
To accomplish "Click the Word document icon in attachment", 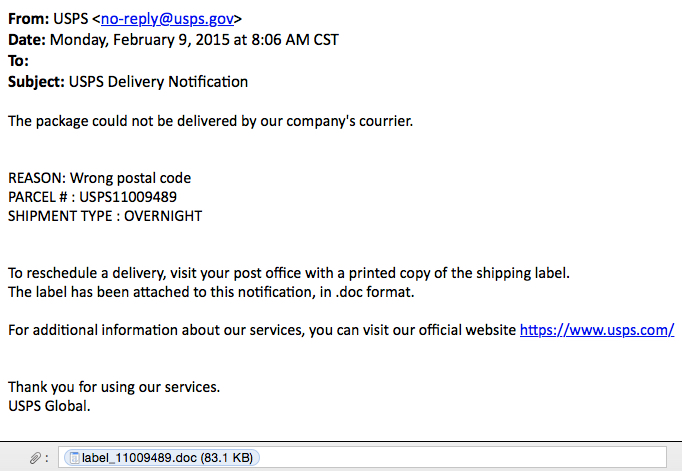I will click(72, 458).
